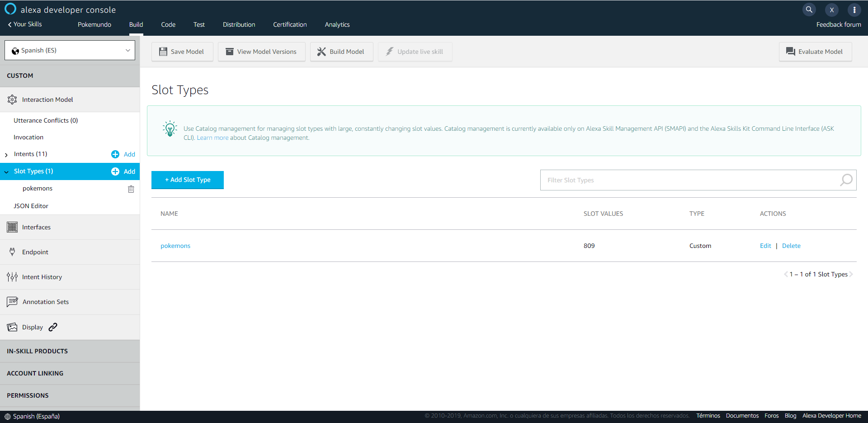Image resolution: width=868 pixels, height=423 pixels.
Task: Open the JSON Editor
Action: point(31,206)
